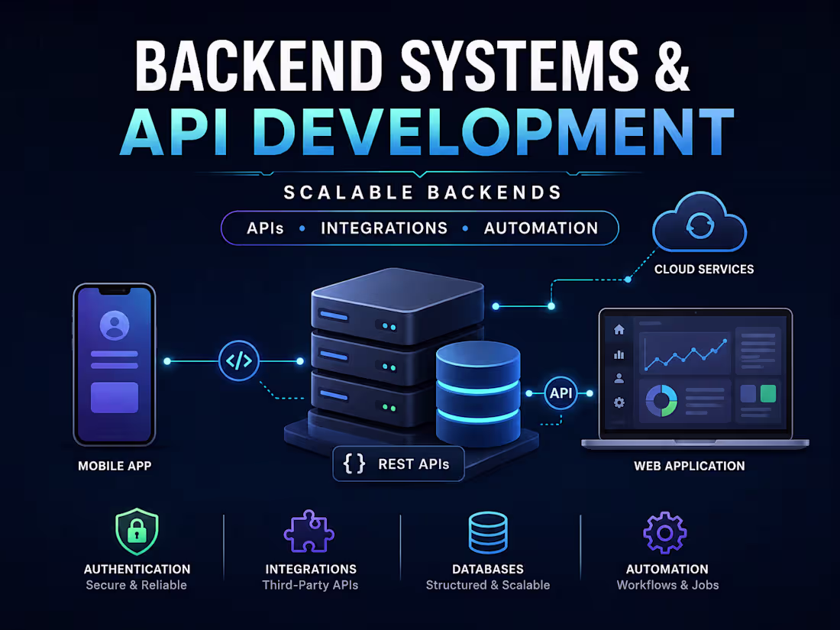Image resolution: width=840 pixels, height=630 pixels.
Task: Click the REST APIs label box
Action: 399,464
